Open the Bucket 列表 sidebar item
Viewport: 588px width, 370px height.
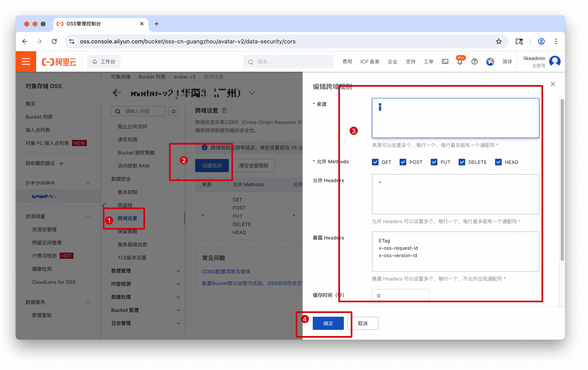39,117
